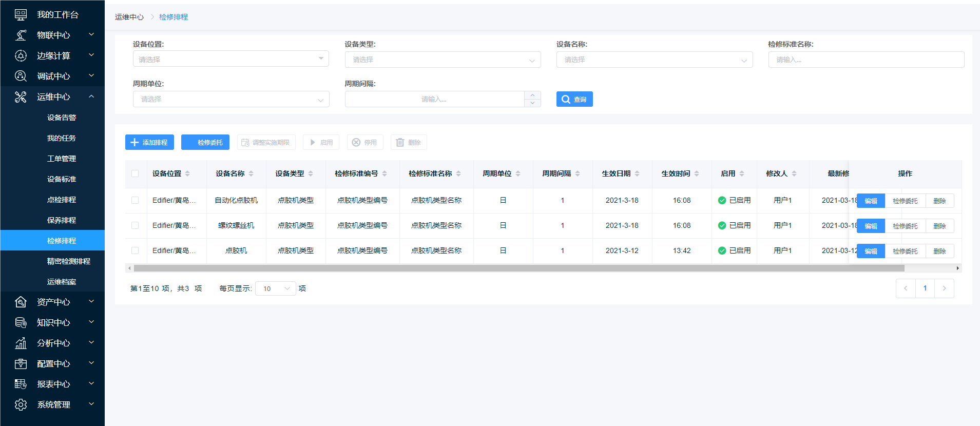
Task: Click the 分析中心 chart icon
Action: pos(21,343)
